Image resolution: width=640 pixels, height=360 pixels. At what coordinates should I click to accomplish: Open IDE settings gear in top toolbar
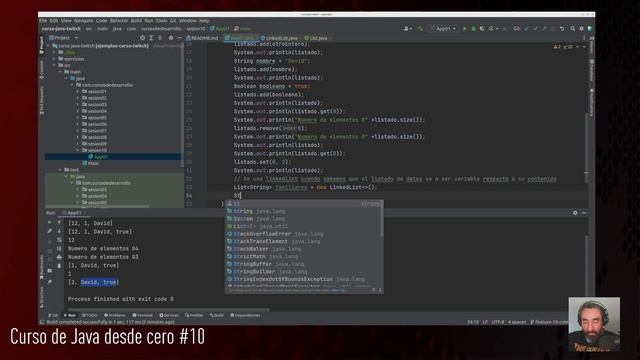[x=581, y=29]
